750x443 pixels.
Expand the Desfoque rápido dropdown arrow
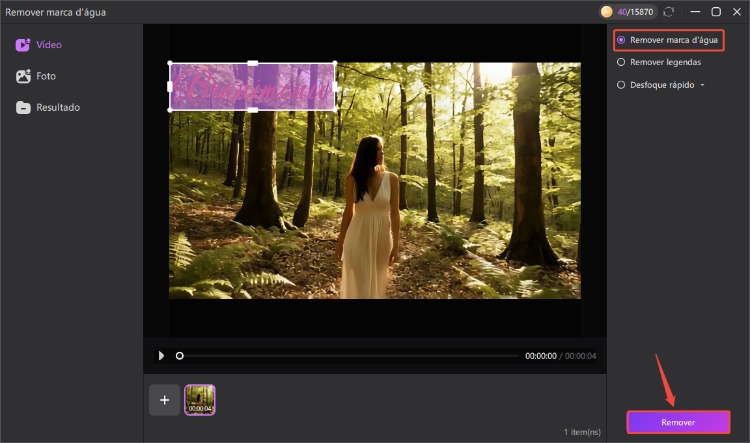702,85
